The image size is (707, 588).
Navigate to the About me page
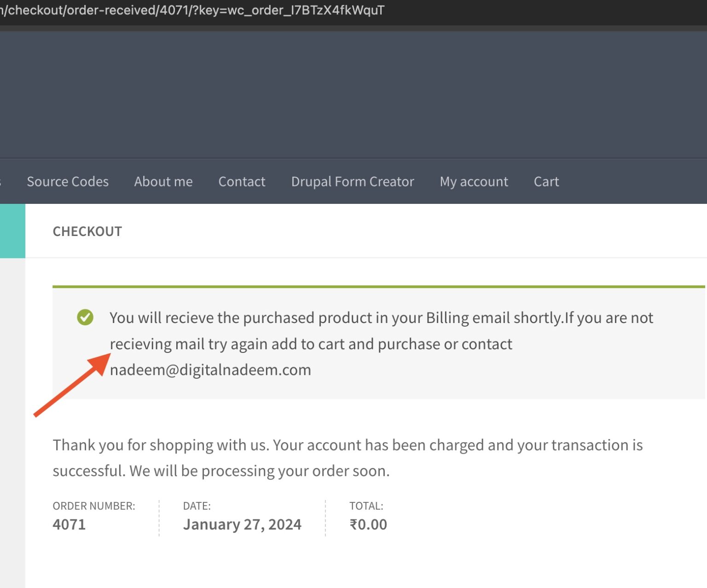(x=163, y=181)
